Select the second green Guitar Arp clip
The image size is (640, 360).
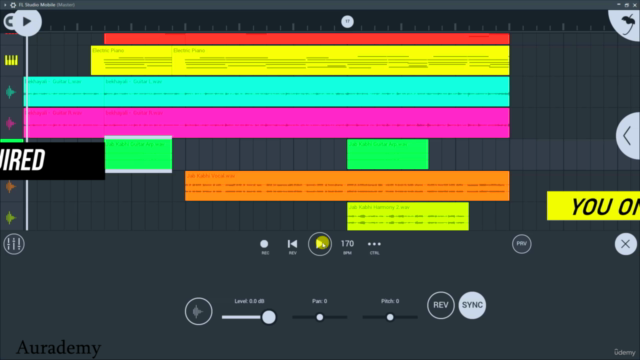coord(388,154)
